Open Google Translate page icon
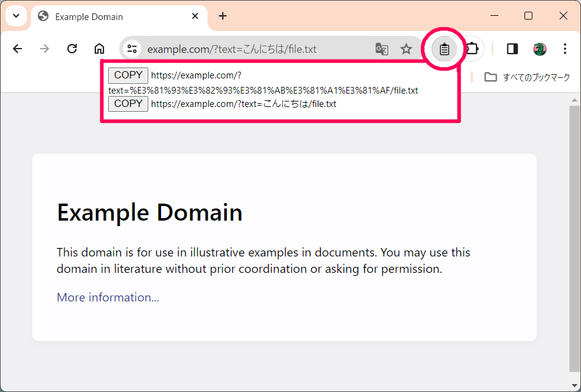The height and width of the screenshot is (392, 581). [x=382, y=49]
